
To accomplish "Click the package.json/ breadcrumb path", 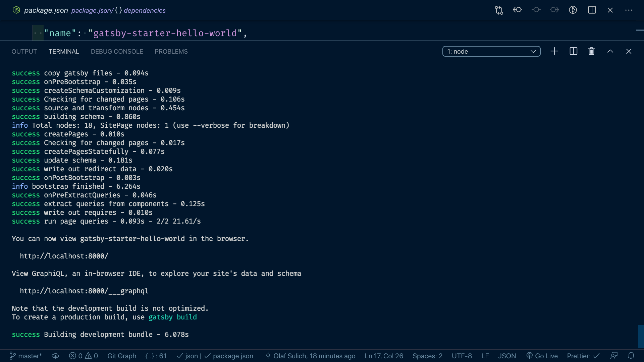I will (x=92, y=10).
